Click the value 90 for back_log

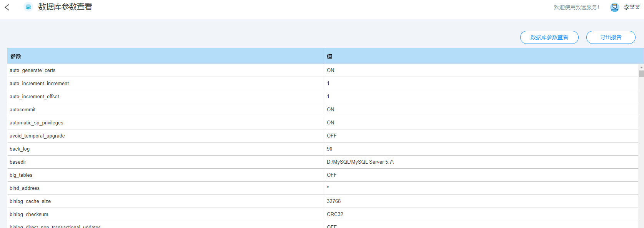329,149
